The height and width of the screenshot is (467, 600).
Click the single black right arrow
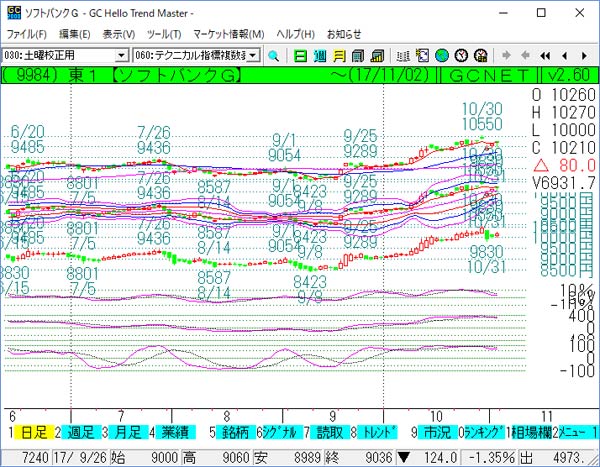click(584, 56)
